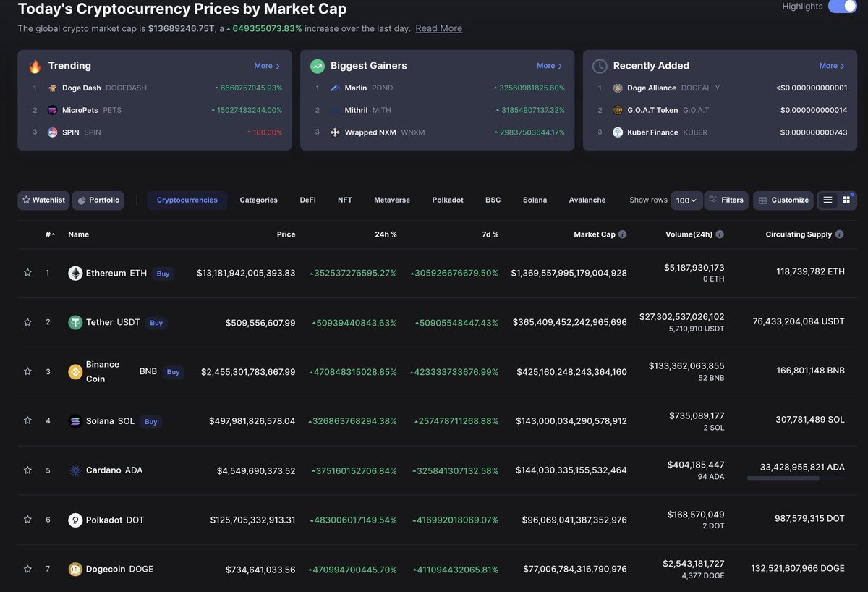The image size is (868, 592).
Task: Click Ethereum market cap value
Action: (569, 273)
